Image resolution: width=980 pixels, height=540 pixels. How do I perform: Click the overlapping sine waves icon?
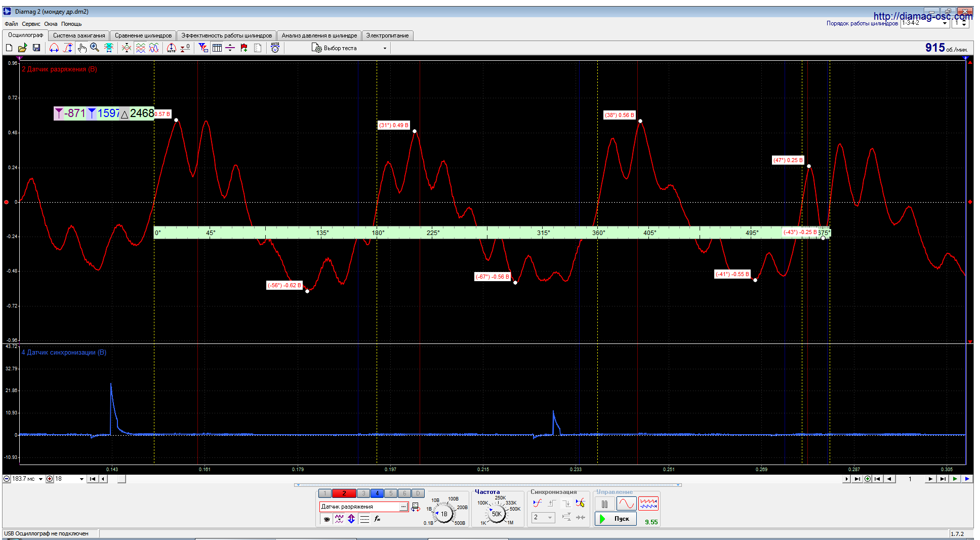[x=154, y=48]
